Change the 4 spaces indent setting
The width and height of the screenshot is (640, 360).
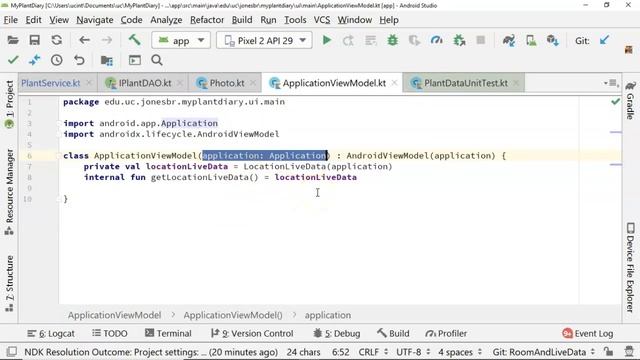point(460,352)
